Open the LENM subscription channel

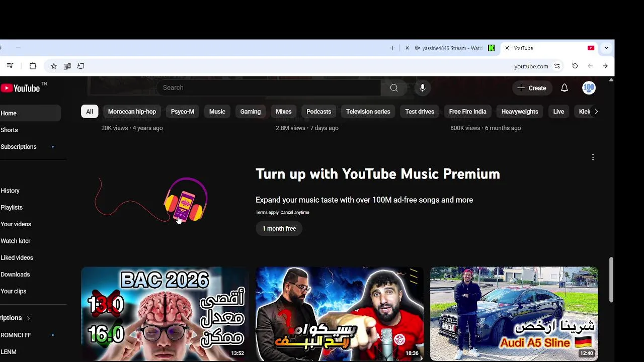coord(30,352)
